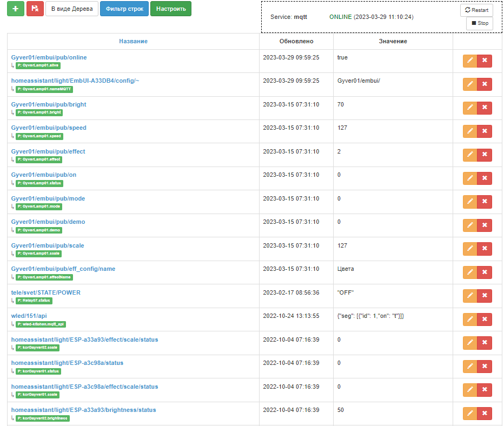Edit the ESP-a33a93/effect/scale/status row

point(470,343)
